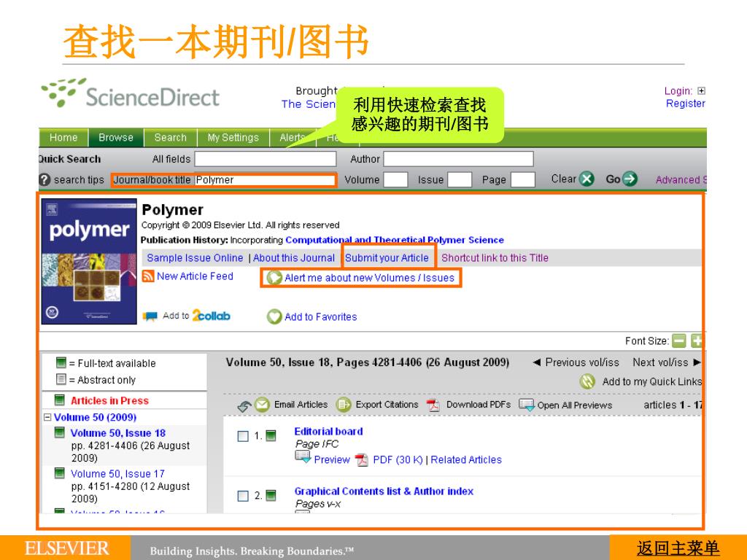This screenshot has width=747, height=560.
Task: Open Computational and Theoretical Polymer Science link
Action: (395, 240)
